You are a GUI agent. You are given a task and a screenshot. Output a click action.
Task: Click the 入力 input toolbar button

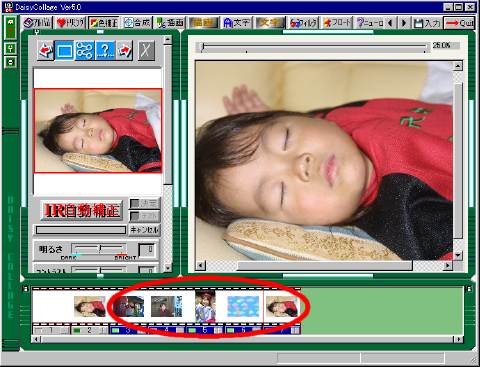click(x=427, y=23)
